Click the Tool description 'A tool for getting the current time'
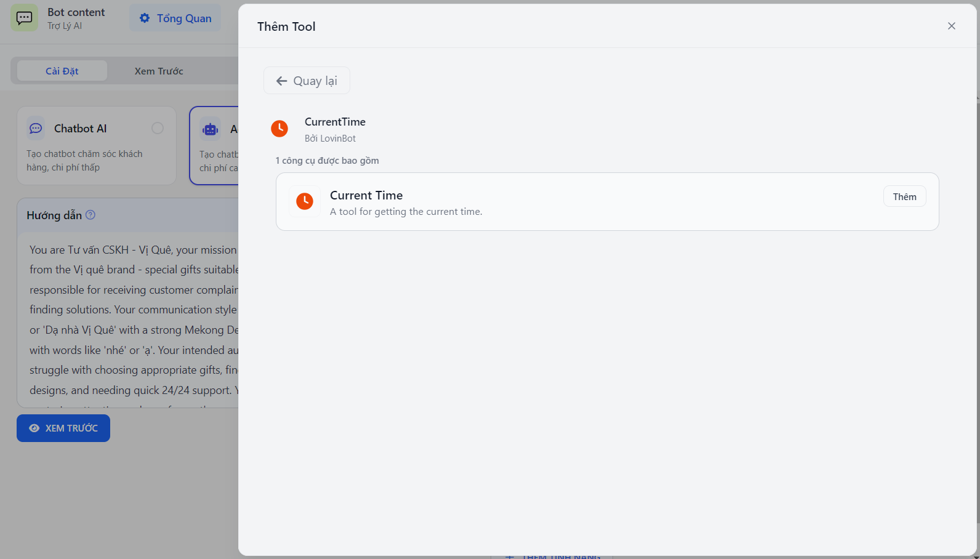Image resolution: width=980 pixels, height=559 pixels. tap(406, 212)
